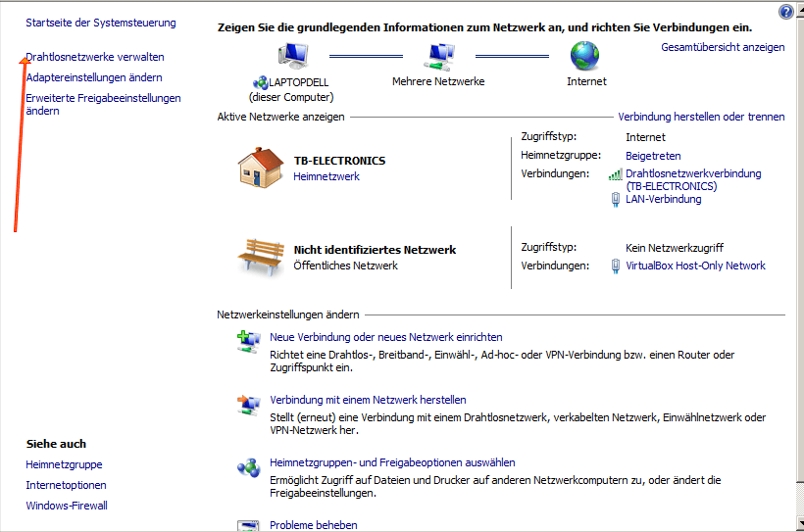Open Windows-Firewall from Siehe auch
The image size is (804, 532).
click(x=67, y=506)
